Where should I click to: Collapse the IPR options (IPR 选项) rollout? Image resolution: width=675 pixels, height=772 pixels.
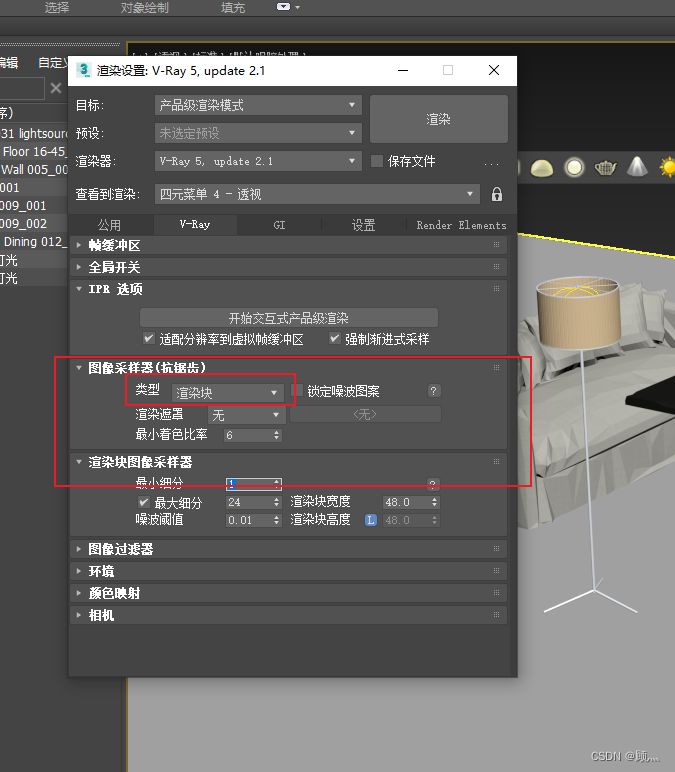[288, 289]
